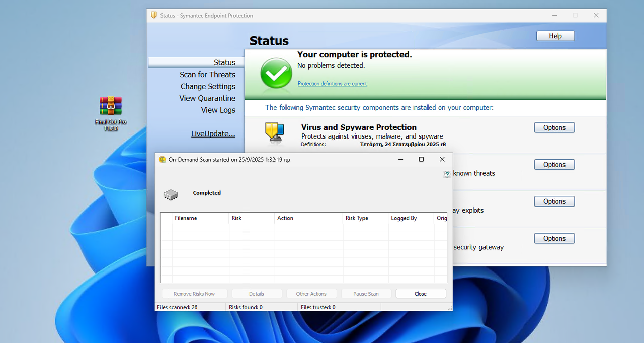644x343 pixels.
Task: Click the Other Actions button
Action: click(311, 294)
